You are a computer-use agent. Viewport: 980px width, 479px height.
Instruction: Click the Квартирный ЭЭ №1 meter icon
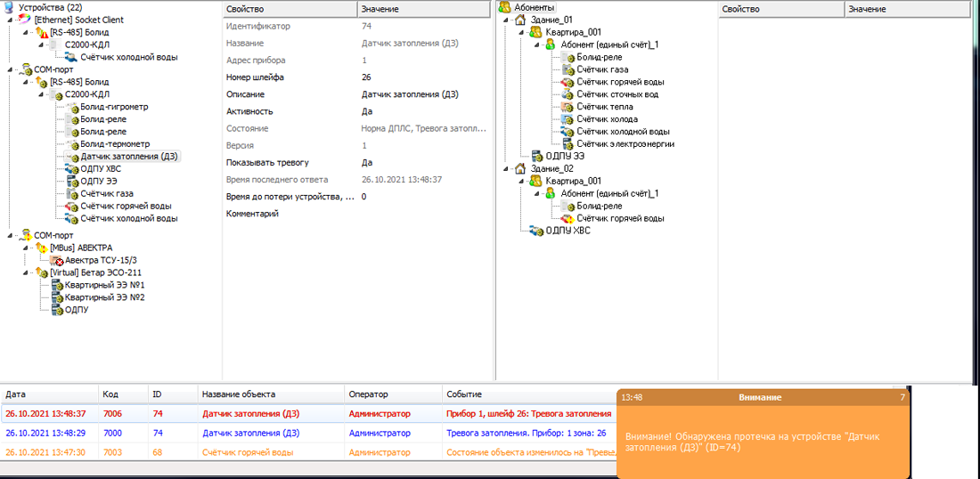click(56, 285)
